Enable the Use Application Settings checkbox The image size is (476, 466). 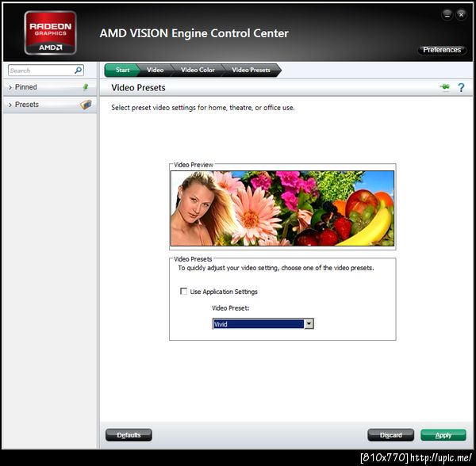click(183, 291)
